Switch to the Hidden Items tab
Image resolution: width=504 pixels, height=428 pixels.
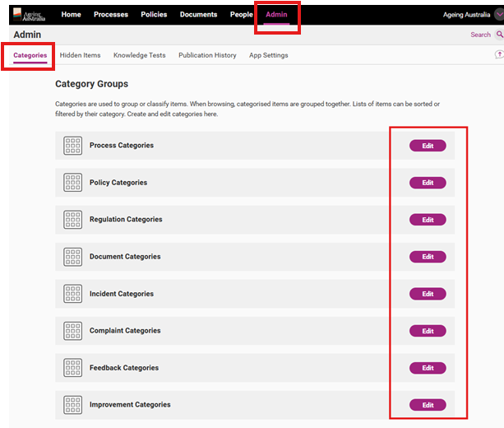(81, 55)
